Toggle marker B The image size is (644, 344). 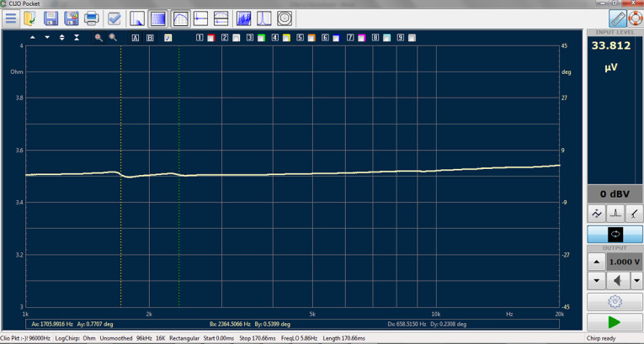[150, 38]
